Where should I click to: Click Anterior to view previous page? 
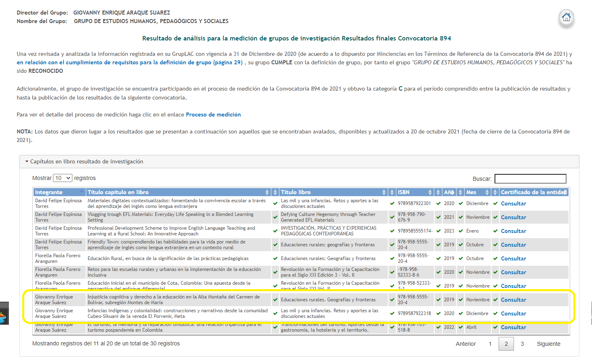point(465,344)
